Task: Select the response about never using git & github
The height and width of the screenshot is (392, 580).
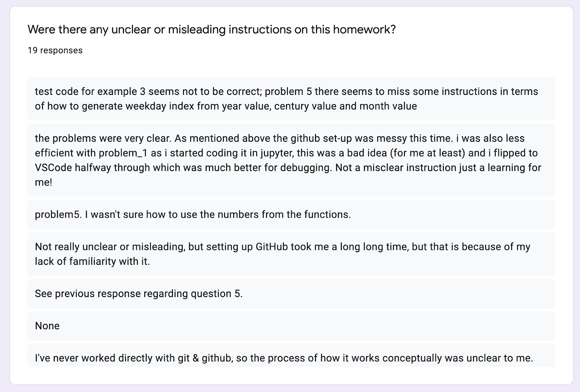Action: [x=291, y=355]
